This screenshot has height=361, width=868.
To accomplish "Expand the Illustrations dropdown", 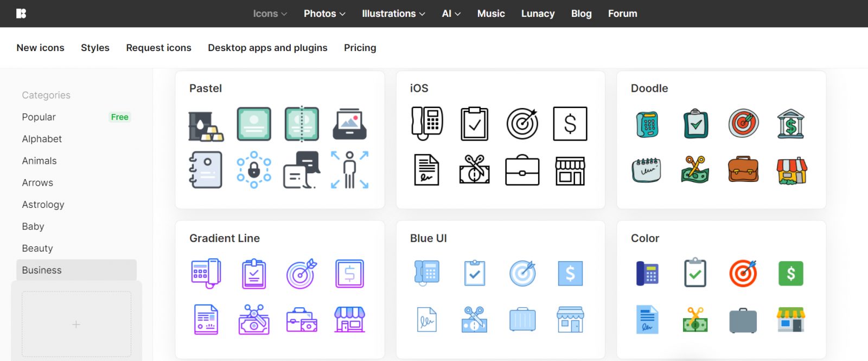I will [x=393, y=14].
